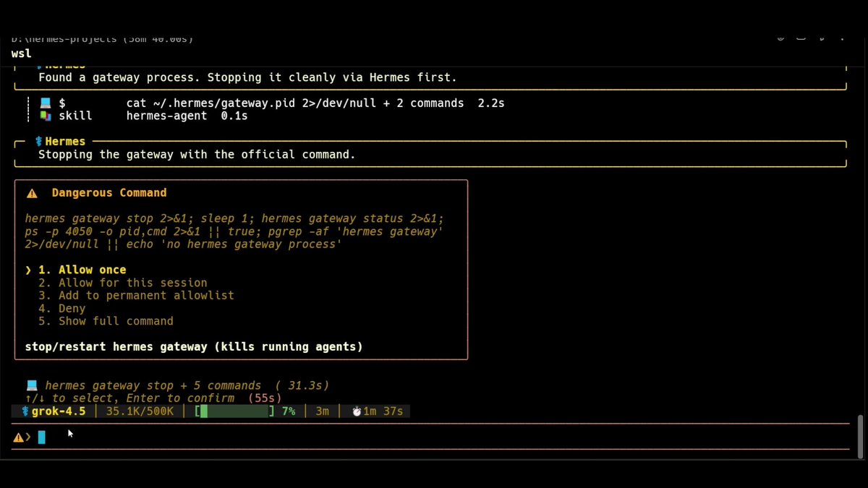Click the warning triangle beside Dangerous Command
This screenshot has height=488, width=868.
point(32,193)
